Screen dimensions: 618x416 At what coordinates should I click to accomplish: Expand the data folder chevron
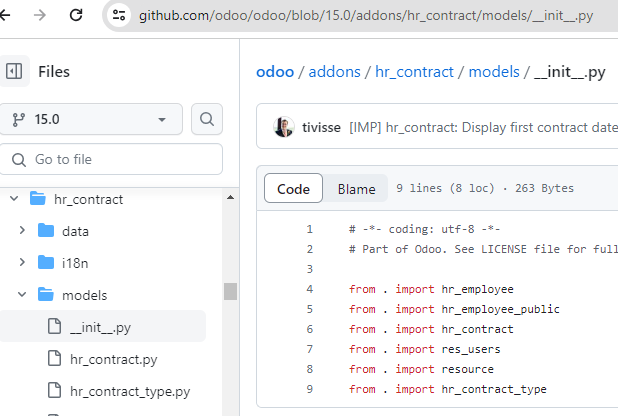(22, 230)
